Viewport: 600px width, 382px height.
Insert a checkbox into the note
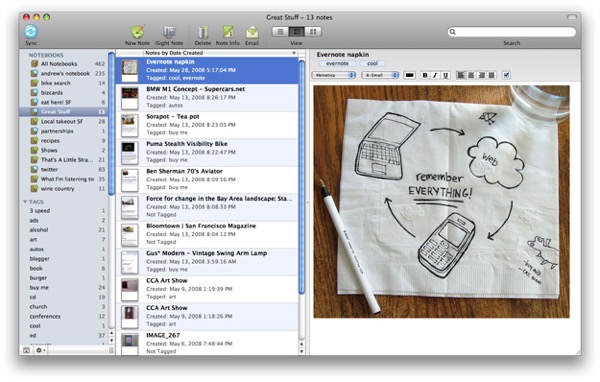click(x=506, y=75)
